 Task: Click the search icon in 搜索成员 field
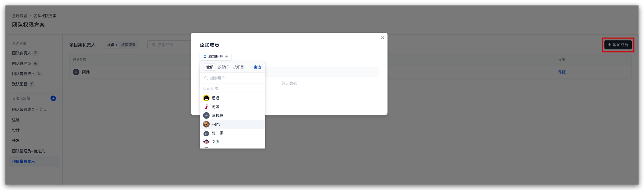(x=154, y=45)
